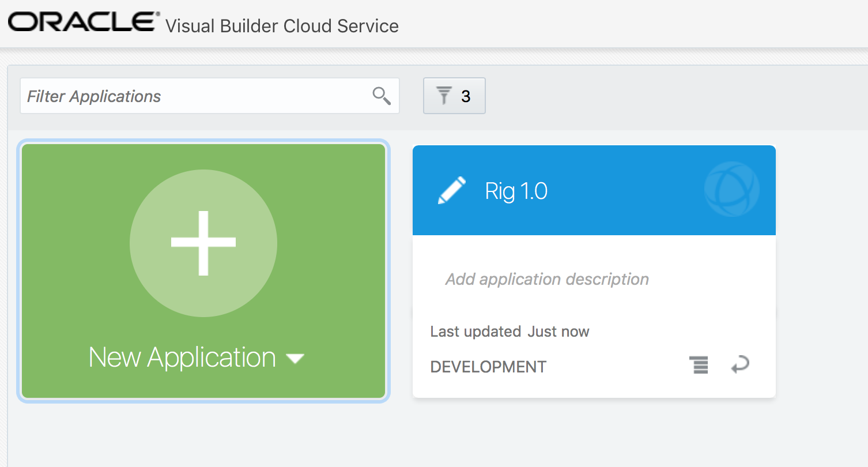Click the New Application label

pyautogui.click(x=183, y=357)
